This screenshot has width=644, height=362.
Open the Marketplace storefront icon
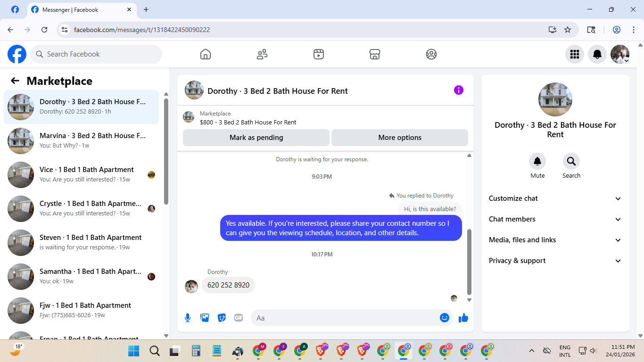point(375,54)
